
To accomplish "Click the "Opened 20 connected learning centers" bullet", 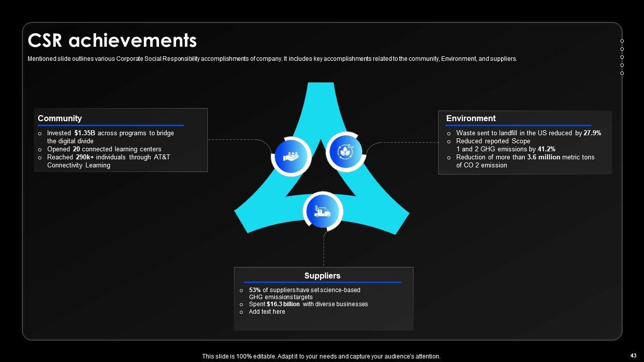I will [x=104, y=149].
